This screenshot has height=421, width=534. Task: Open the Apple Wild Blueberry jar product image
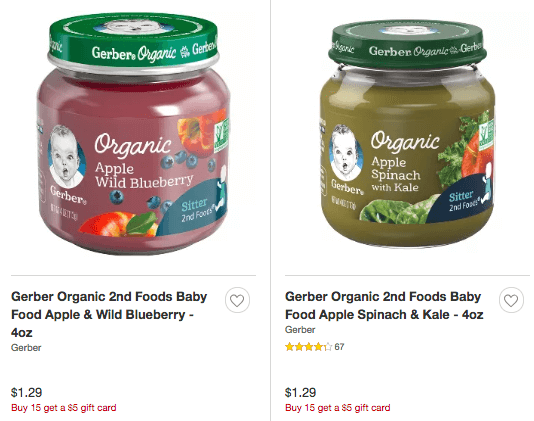133,134
